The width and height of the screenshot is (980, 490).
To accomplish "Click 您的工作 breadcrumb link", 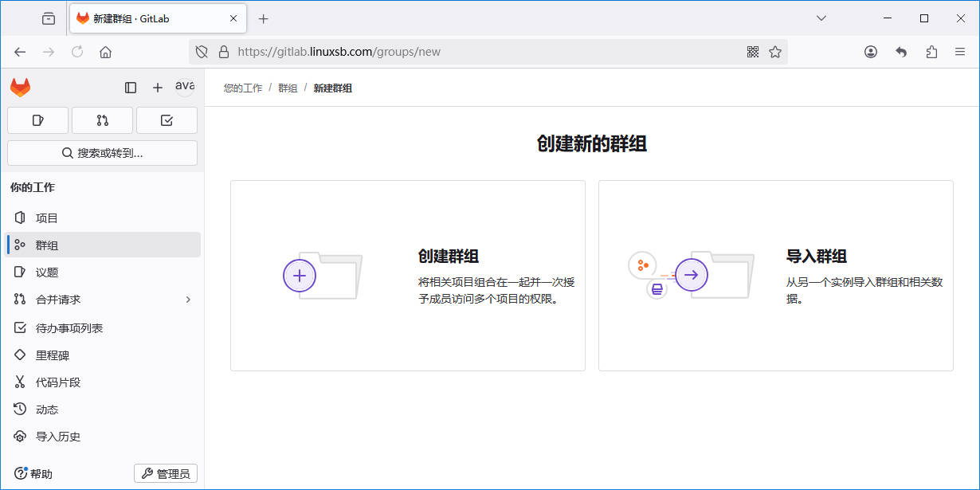I will (x=242, y=88).
